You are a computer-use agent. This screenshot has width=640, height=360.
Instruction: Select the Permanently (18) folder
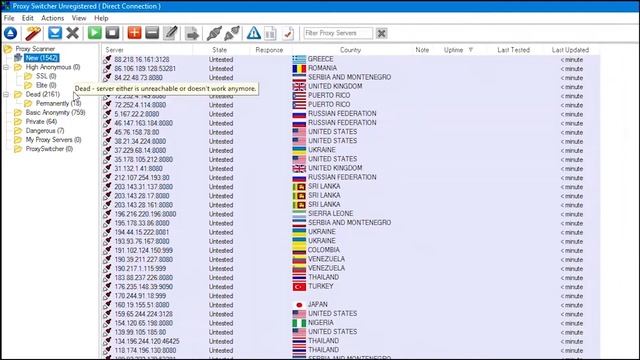(58, 103)
